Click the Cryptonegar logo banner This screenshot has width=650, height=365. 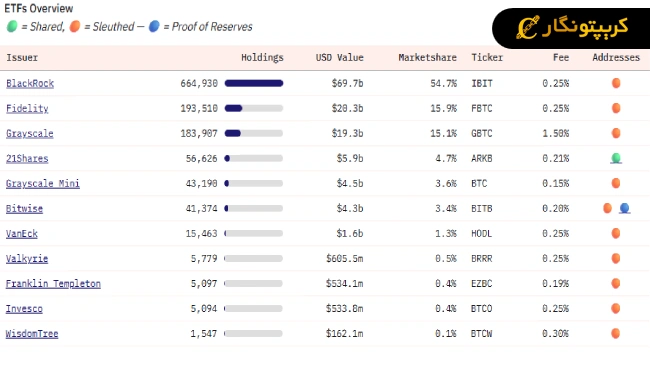coord(571,28)
